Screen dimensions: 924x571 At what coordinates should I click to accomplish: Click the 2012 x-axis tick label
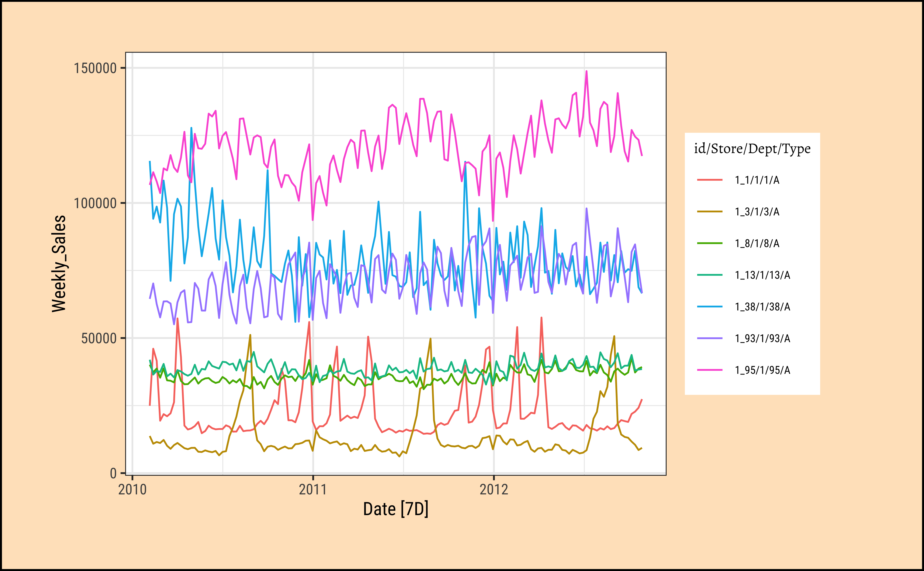coord(493,489)
